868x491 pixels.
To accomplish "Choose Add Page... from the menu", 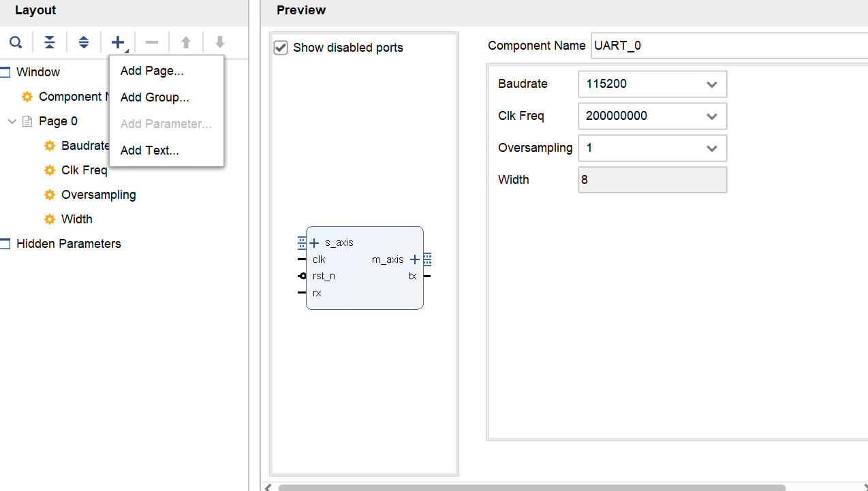I will point(152,71).
